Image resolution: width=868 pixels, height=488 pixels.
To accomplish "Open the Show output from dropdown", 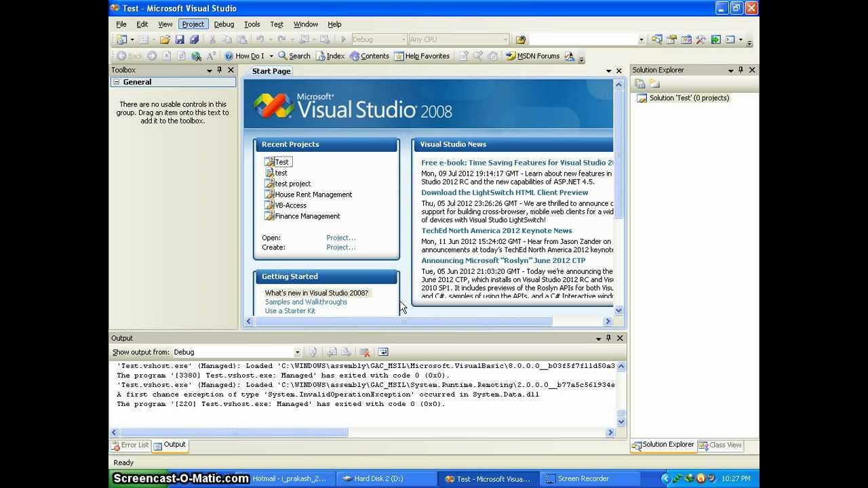I will point(297,352).
